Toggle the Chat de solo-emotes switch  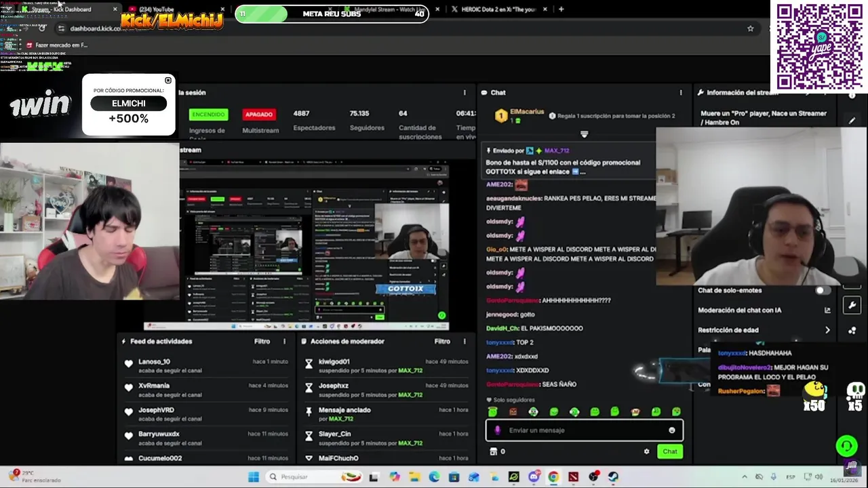[822, 290]
